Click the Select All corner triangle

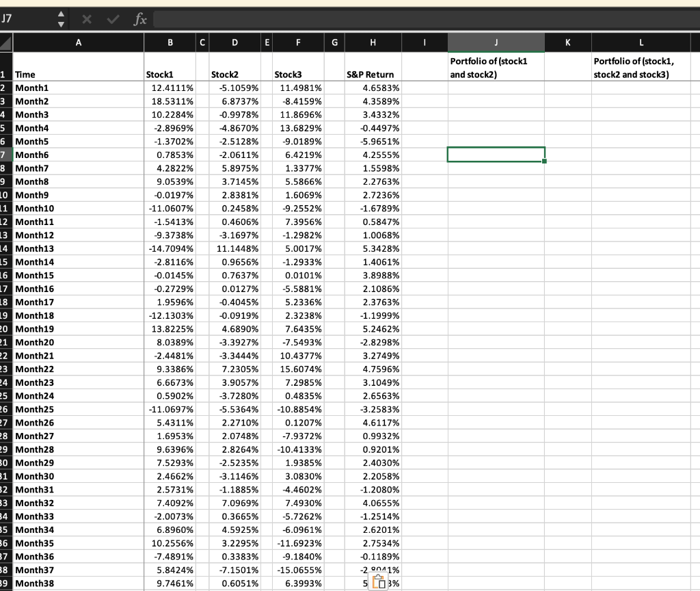click(5, 43)
